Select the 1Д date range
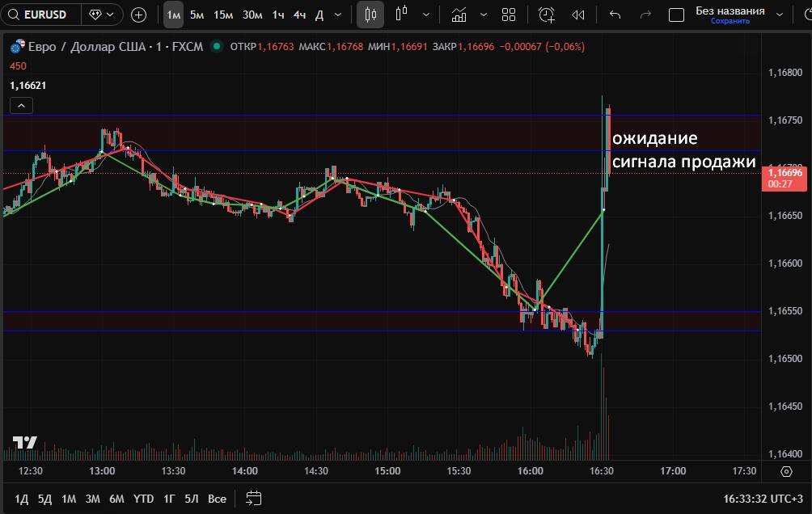The width and height of the screenshot is (812, 514). click(22, 499)
